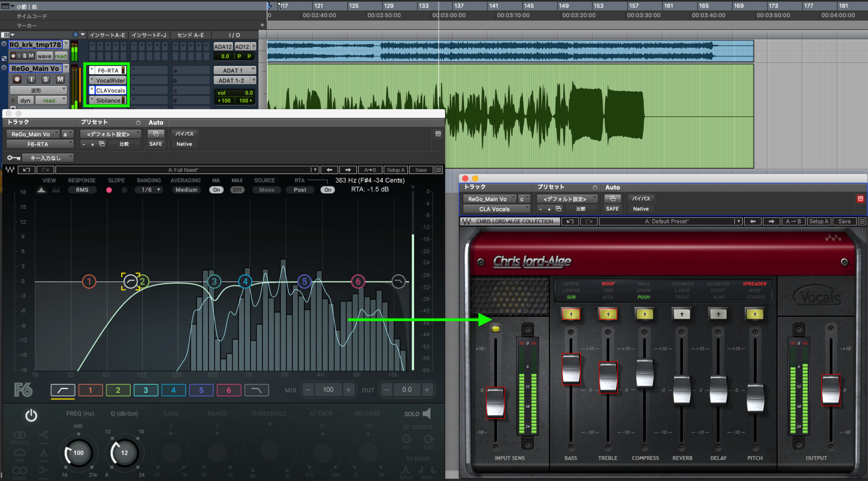Click the SOLO speaker icon in F6

[x=425, y=413]
